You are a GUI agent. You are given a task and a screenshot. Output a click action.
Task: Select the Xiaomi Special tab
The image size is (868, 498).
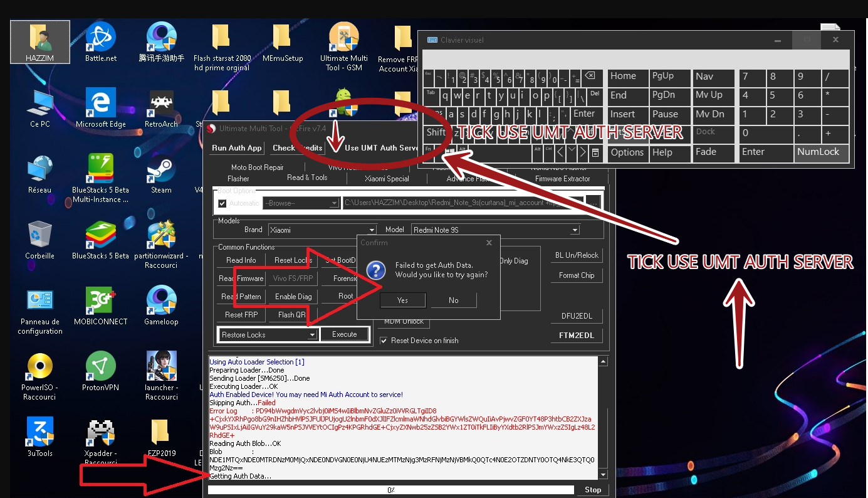tap(387, 179)
